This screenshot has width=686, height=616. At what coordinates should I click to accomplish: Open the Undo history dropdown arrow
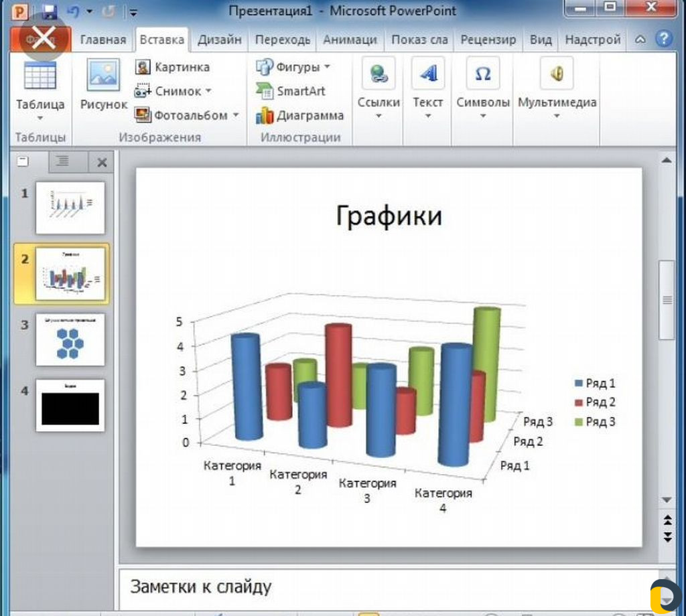[89, 12]
